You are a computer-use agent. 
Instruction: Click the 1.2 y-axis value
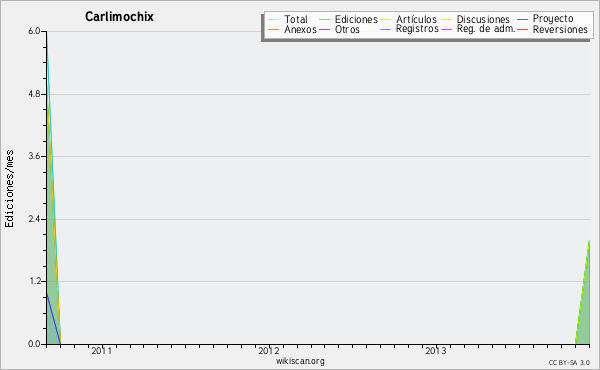point(34,282)
